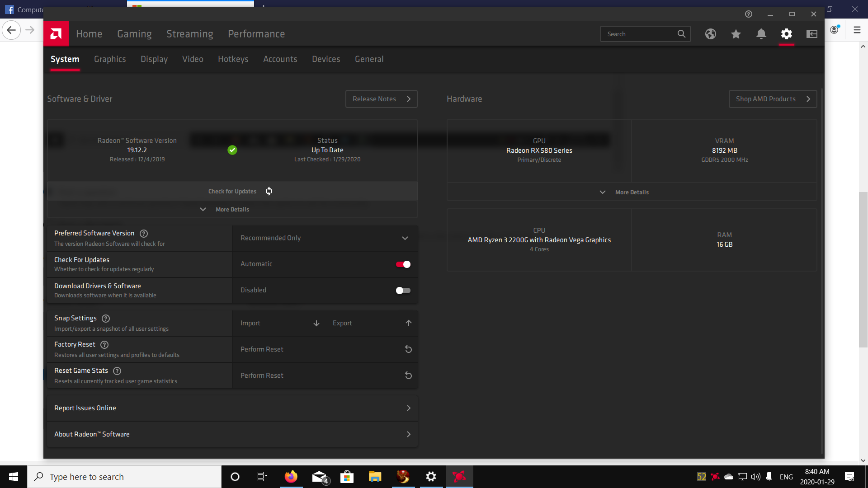Switch to the Video tab
Image resolution: width=868 pixels, height=488 pixels.
coord(193,59)
